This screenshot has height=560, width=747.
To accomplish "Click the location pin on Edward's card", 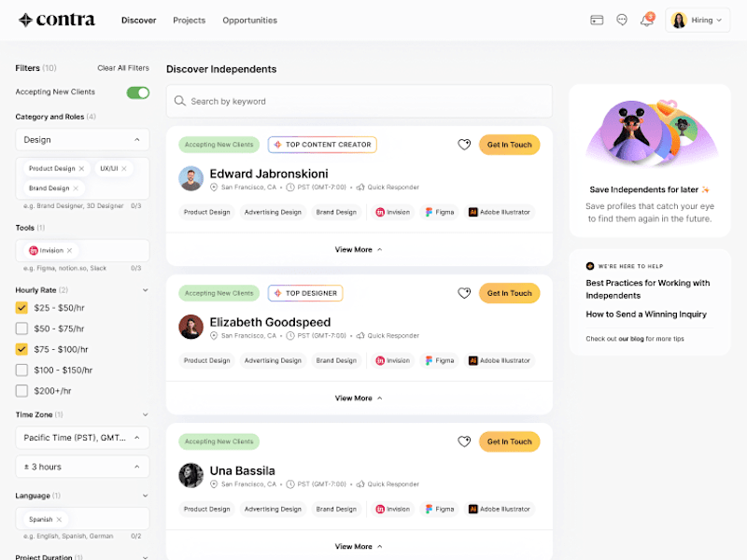I will (x=214, y=188).
